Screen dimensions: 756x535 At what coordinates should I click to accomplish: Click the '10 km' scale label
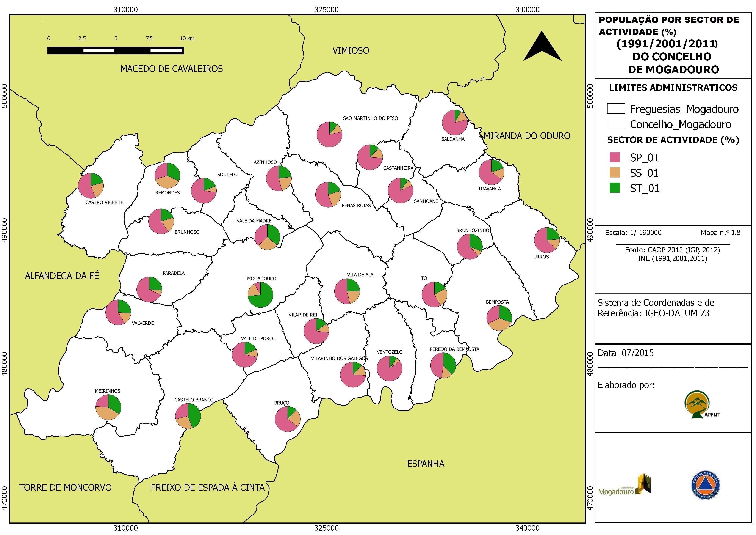[187, 38]
